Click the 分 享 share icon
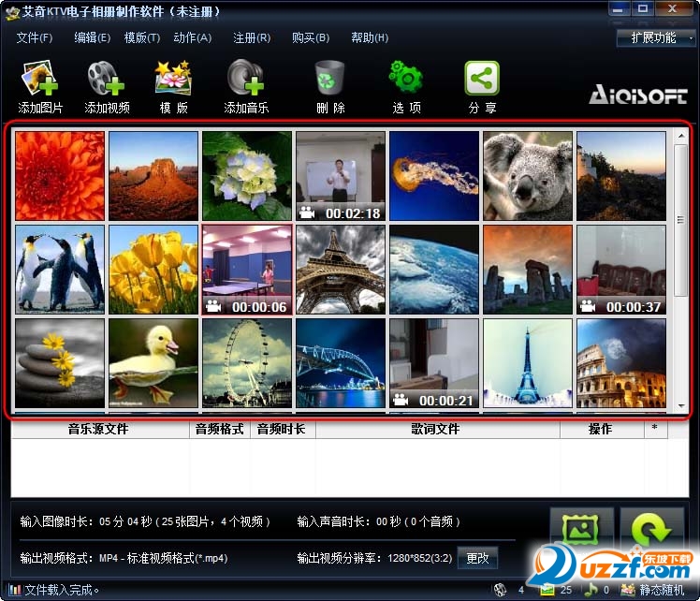 482,78
